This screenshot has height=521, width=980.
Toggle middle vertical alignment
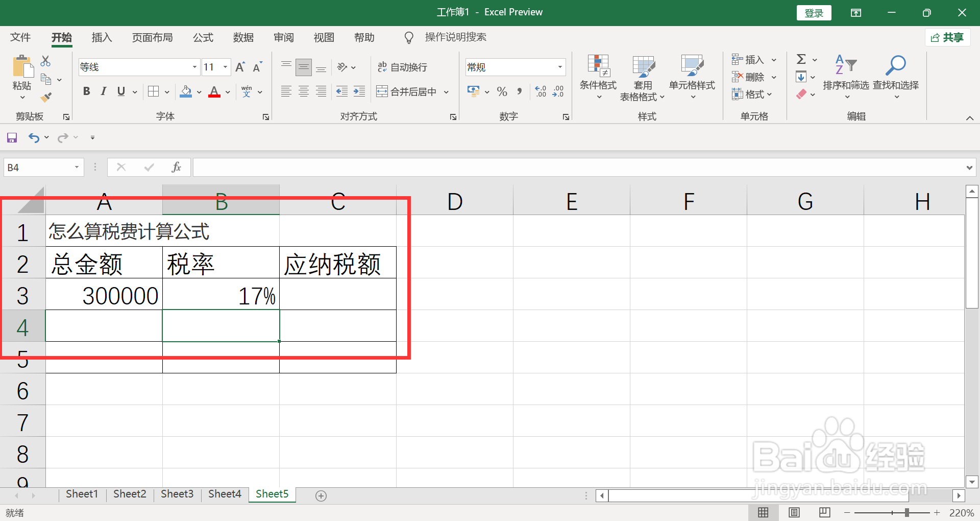pos(304,67)
